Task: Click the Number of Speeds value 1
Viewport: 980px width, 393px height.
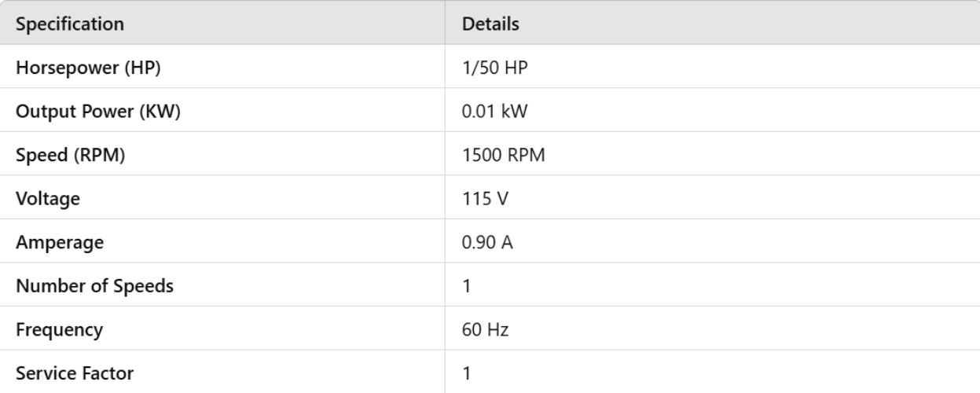Action: pyautogui.click(x=467, y=287)
